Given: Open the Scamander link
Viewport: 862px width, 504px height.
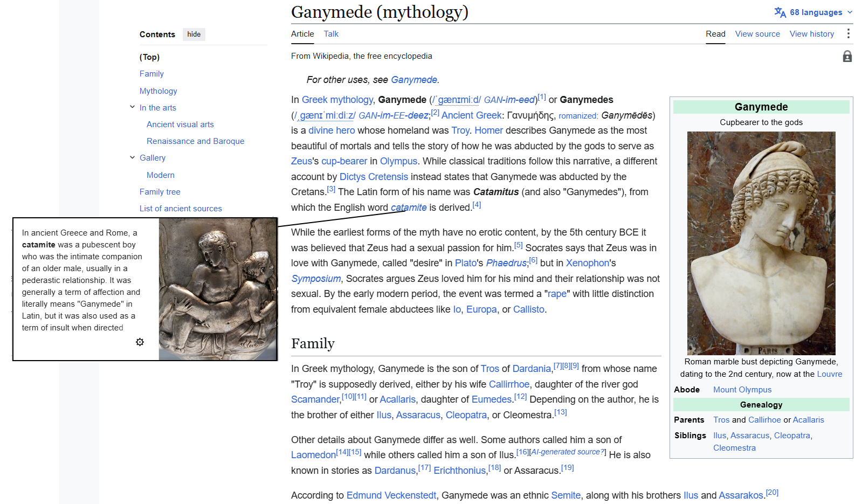Looking at the screenshot, I should [x=315, y=399].
